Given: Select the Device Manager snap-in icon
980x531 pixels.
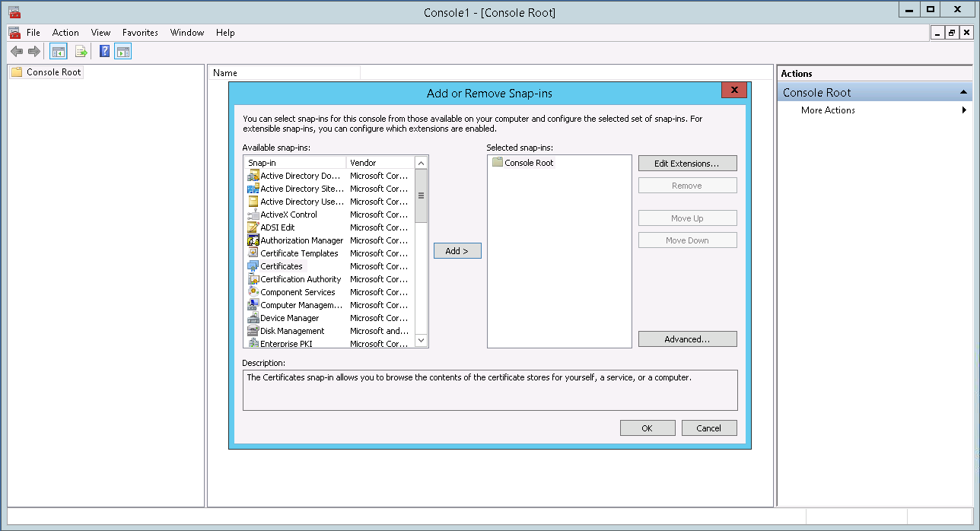Looking at the screenshot, I should click(x=253, y=318).
